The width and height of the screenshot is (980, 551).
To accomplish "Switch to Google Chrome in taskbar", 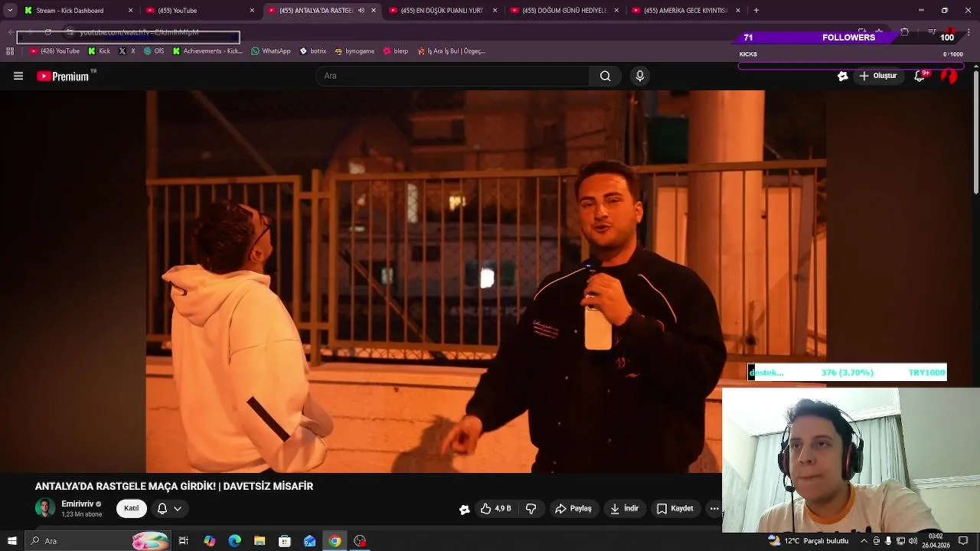I will 335,541.
